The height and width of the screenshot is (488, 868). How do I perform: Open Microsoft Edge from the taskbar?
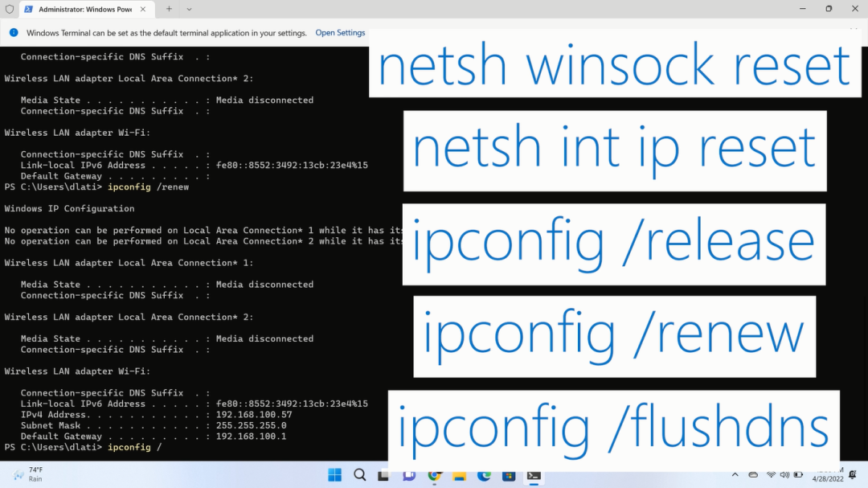click(485, 474)
